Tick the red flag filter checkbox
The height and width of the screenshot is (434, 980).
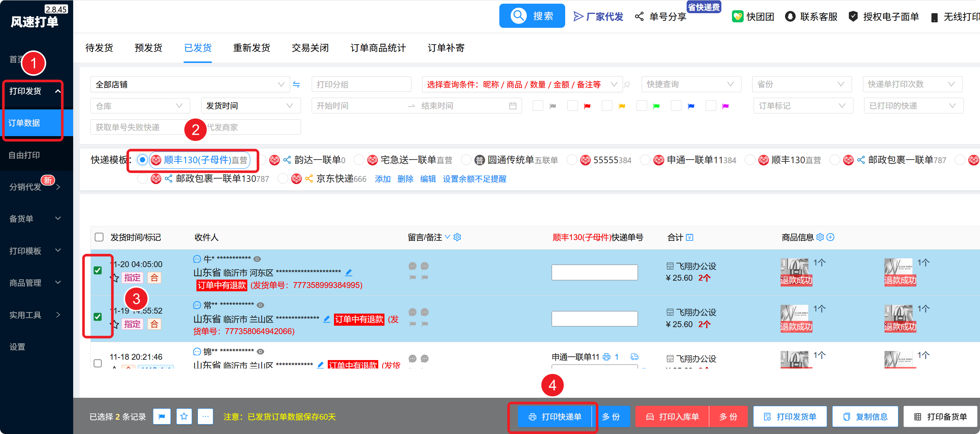[572, 106]
